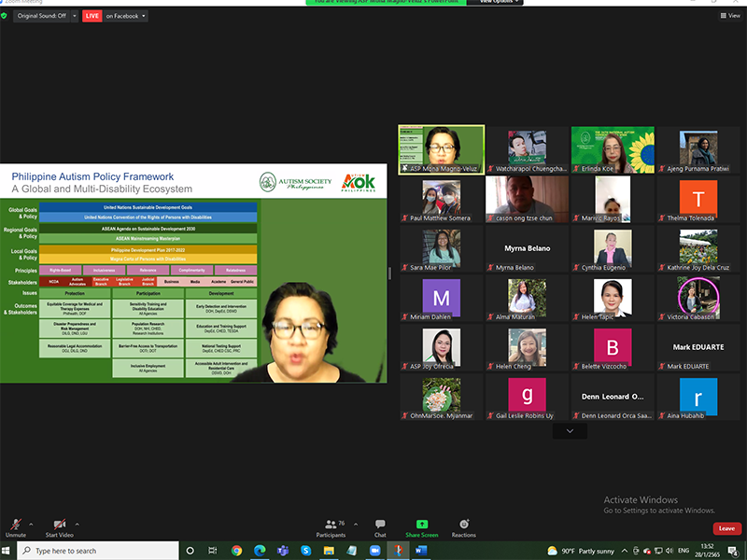
Task: Click cason ong tzse chun name label
Action: [x=524, y=218]
